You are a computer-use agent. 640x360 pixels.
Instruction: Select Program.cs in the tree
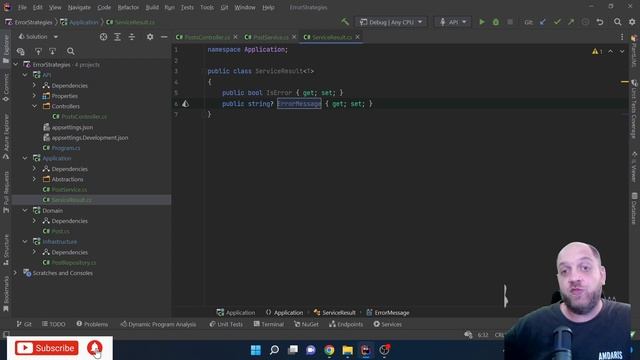(x=66, y=148)
